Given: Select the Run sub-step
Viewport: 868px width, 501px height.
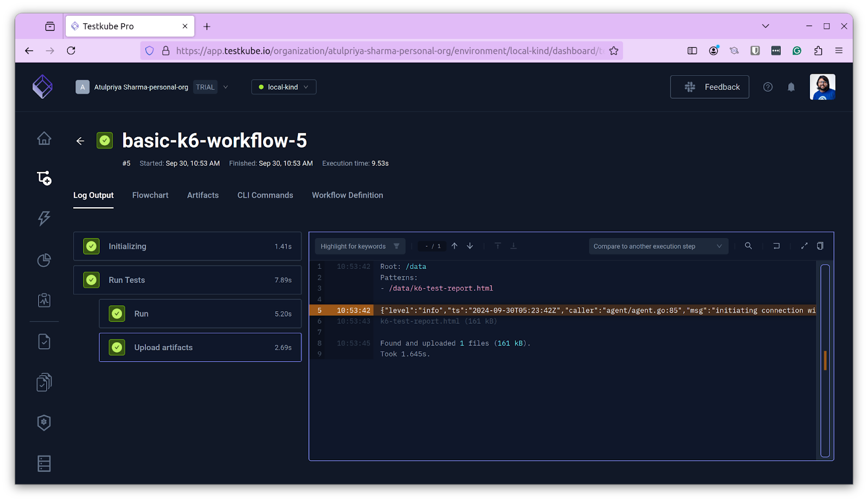Looking at the screenshot, I should point(200,313).
